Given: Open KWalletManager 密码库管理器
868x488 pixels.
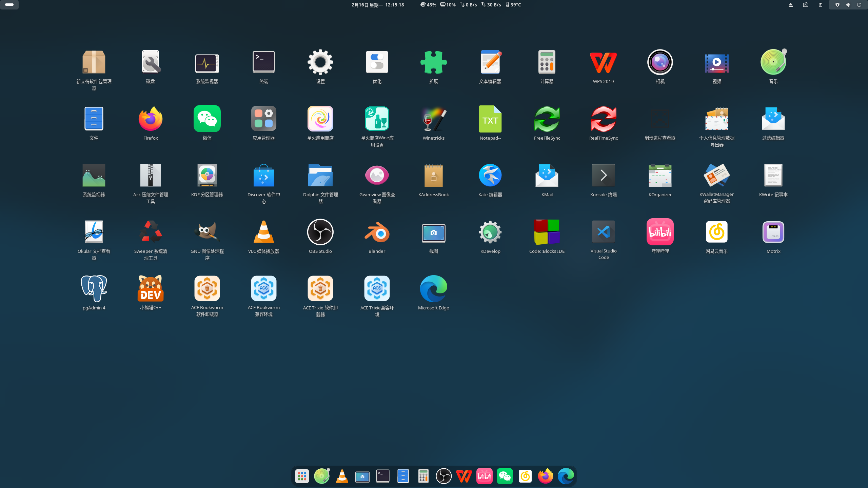Looking at the screenshot, I should [x=717, y=175].
